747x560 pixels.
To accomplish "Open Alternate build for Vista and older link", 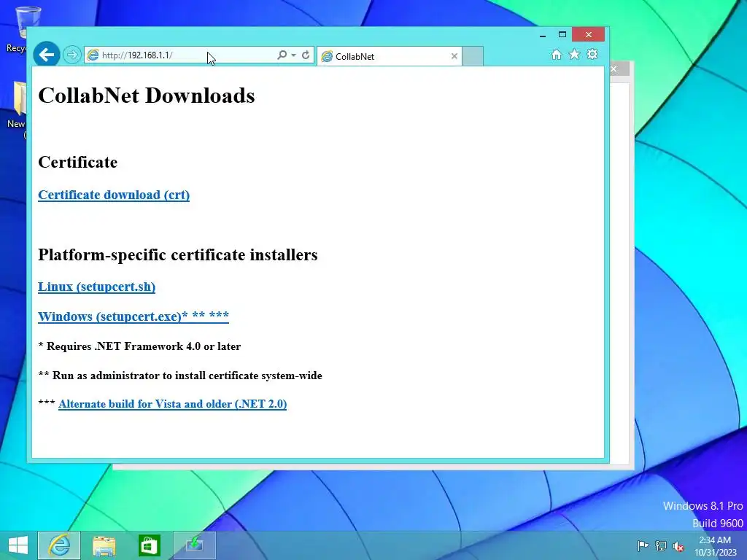I will 172,404.
